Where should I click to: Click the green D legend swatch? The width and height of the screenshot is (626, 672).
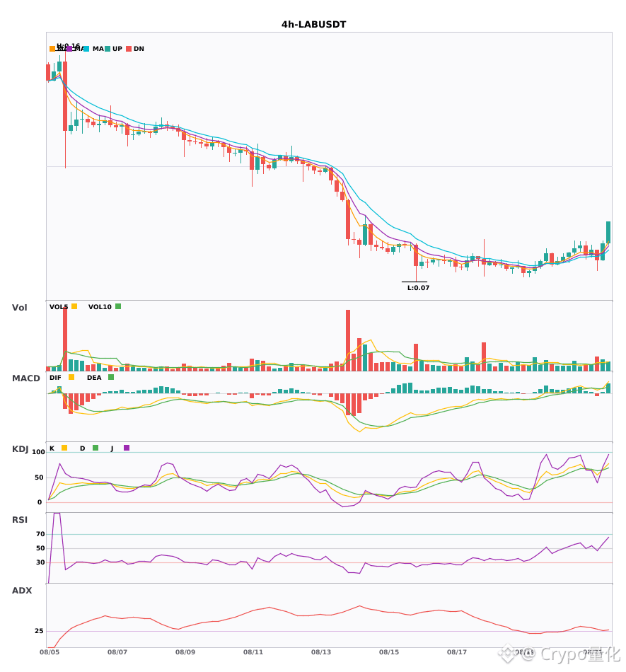[95, 448]
